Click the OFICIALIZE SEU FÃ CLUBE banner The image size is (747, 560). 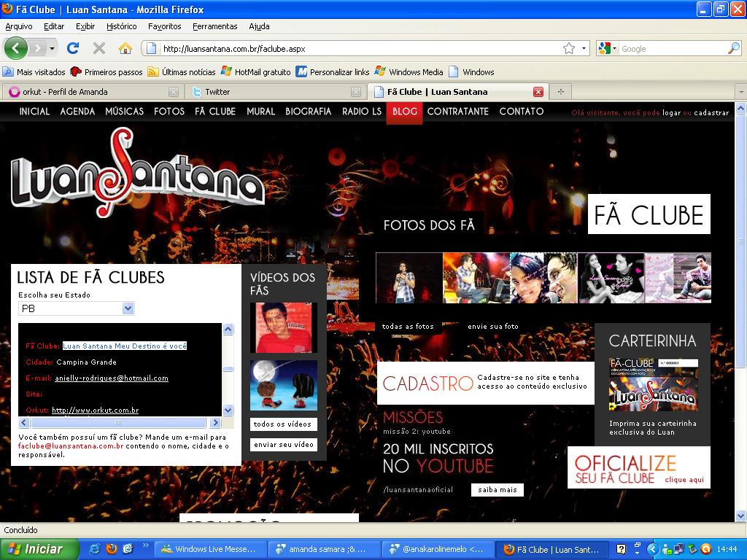click(639, 467)
